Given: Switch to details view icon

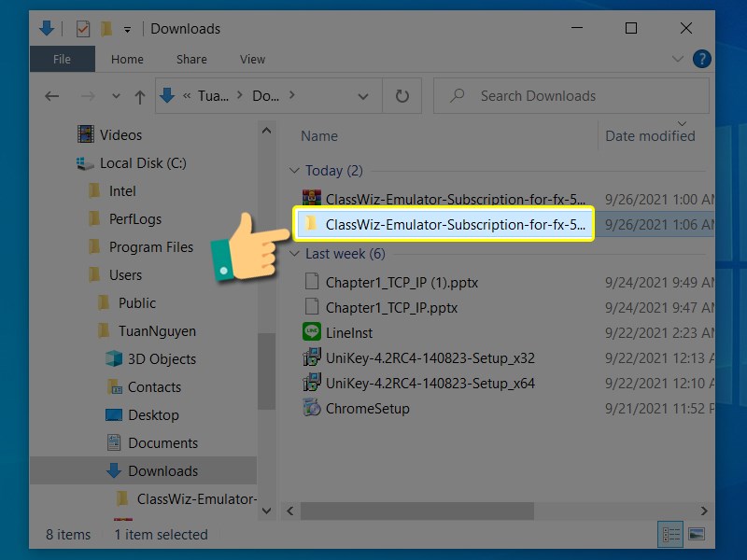Looking at the screenshot, I should (670, 535).
